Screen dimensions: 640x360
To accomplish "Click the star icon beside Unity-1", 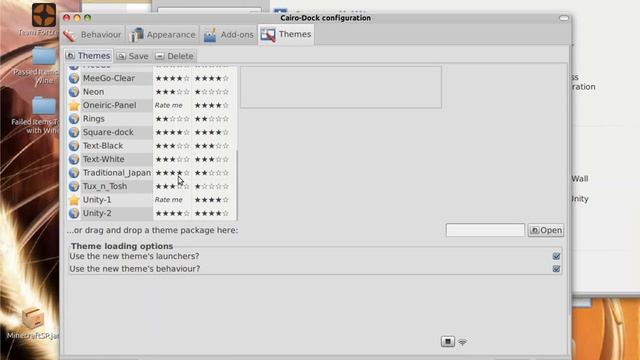I will coord(74,200).
